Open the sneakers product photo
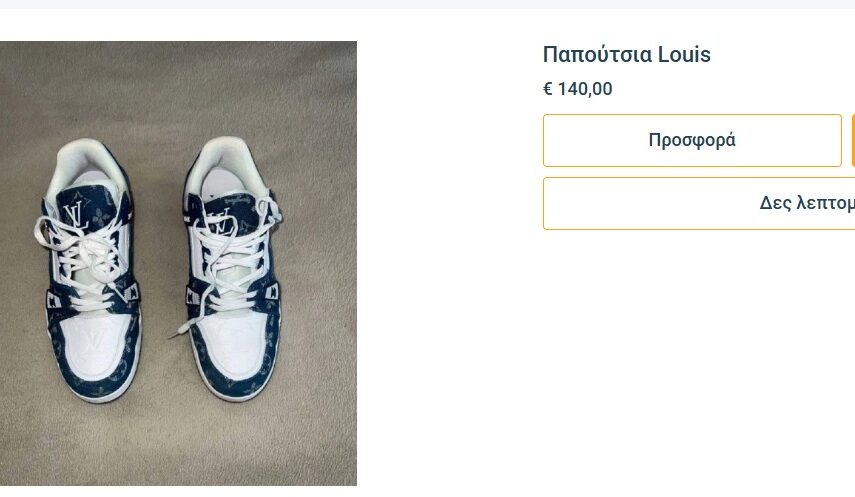 pyautogui.click(x=178, y=263)
